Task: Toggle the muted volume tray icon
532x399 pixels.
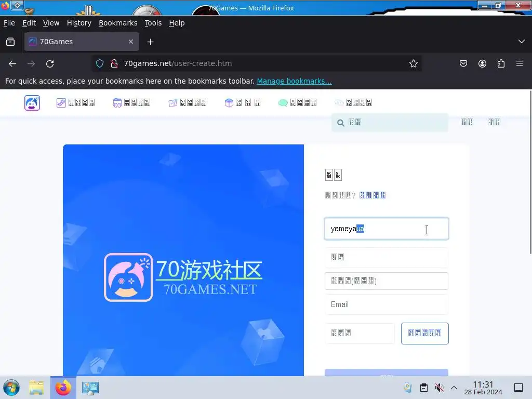Action: [440, 388]
